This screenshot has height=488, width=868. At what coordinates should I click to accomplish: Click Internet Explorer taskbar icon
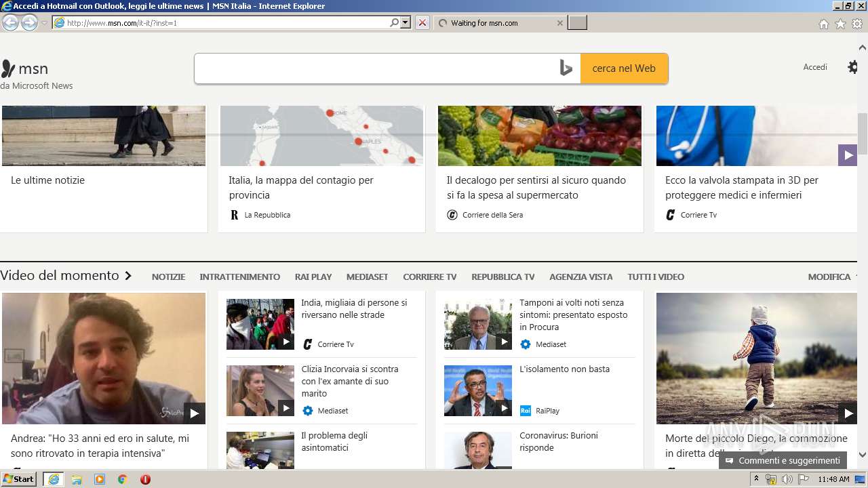coord(54,479)
